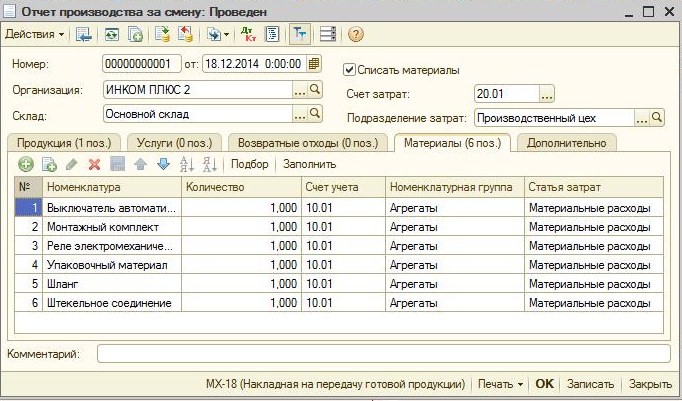The width and height of the screenshot is (682, 401).
Task: Toggle the Списать материалы checkbox
Action: 349,70
